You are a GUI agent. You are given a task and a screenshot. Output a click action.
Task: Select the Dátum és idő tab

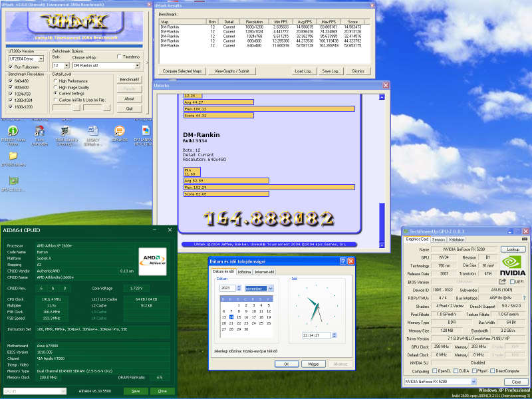223,271
